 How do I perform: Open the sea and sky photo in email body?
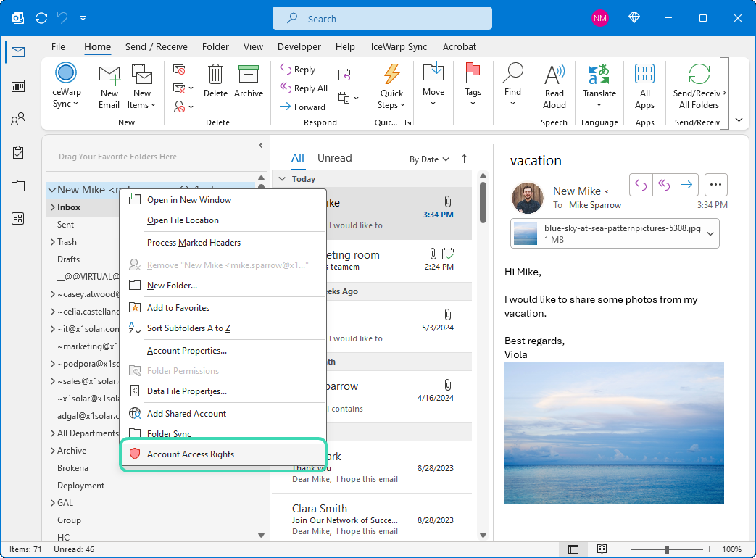pyautogui.click(x=614, y=433)
